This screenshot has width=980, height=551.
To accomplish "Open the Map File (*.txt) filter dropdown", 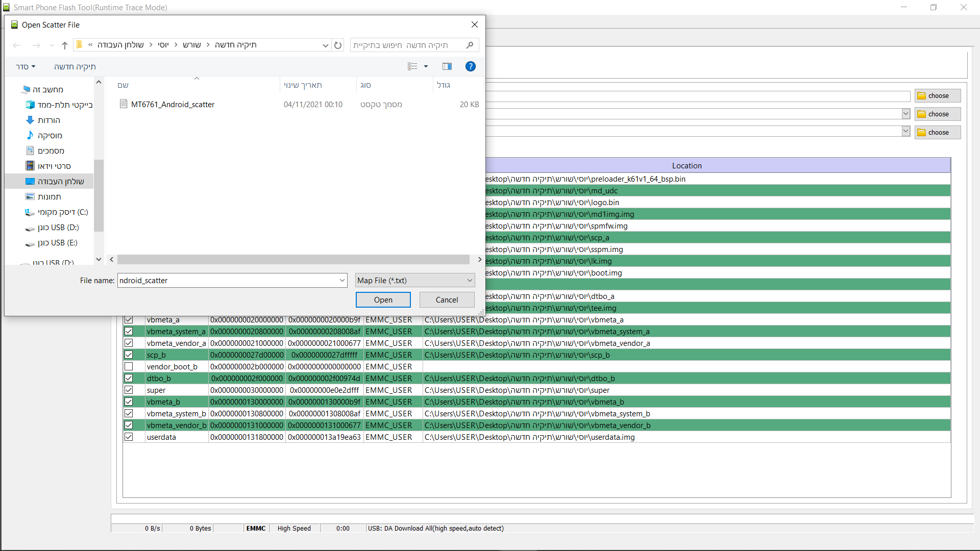I will (415, 281).
